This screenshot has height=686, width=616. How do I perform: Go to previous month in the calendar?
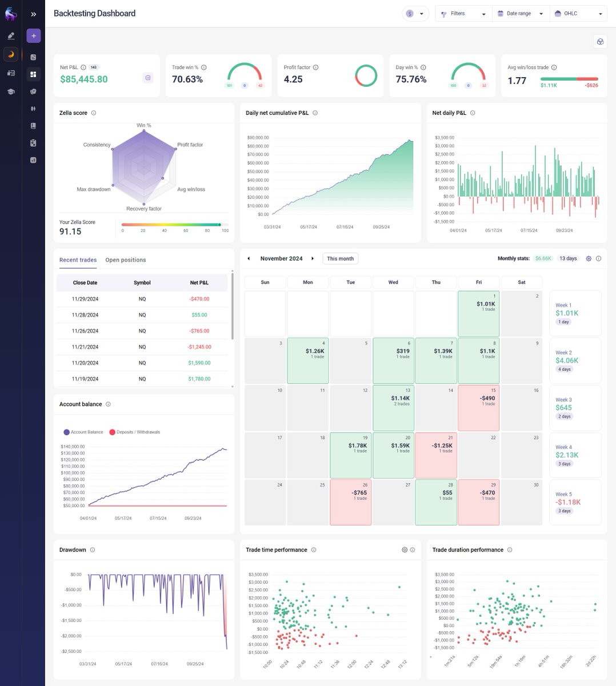249,258
